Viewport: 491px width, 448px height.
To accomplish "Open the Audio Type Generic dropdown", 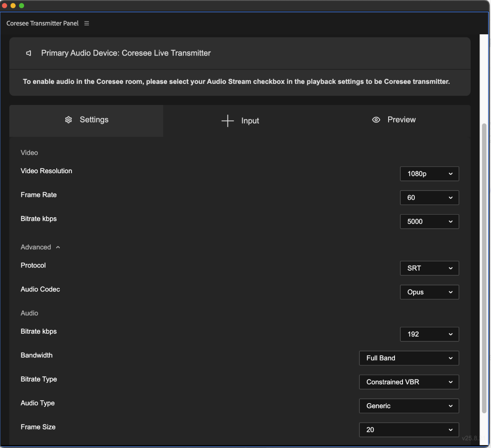I will 409,406.
